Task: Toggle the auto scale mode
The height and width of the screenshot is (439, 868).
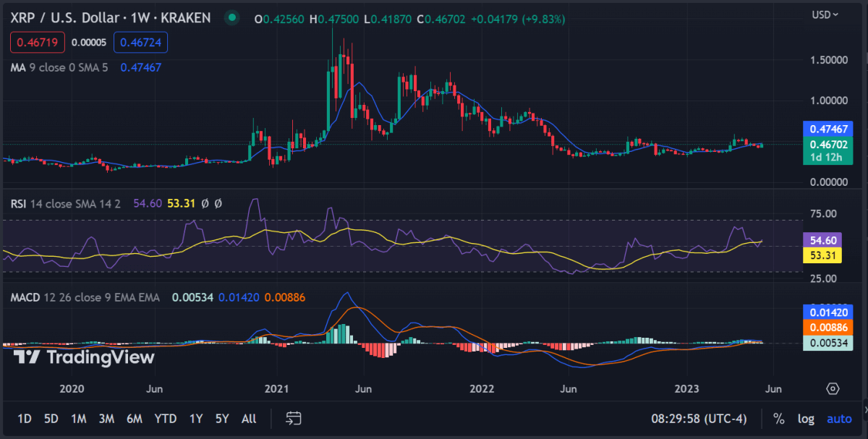Action: click(839, 418)
